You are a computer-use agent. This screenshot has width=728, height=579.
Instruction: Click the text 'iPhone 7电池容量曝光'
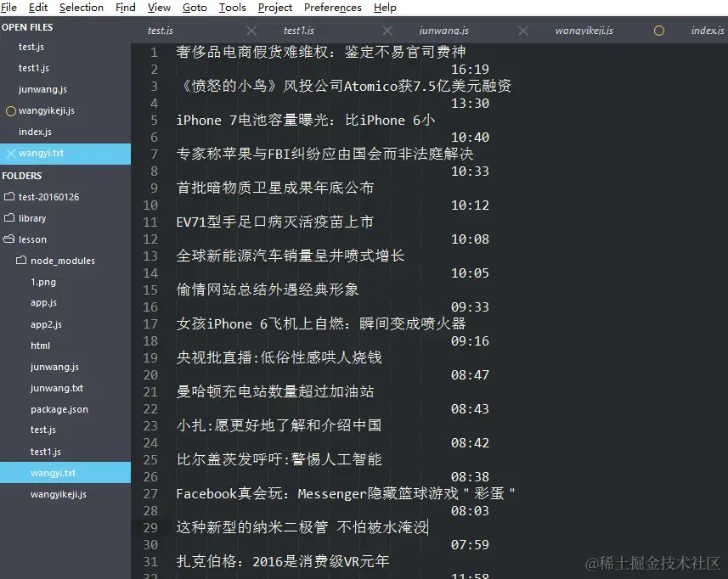click(x=253, y=121)
